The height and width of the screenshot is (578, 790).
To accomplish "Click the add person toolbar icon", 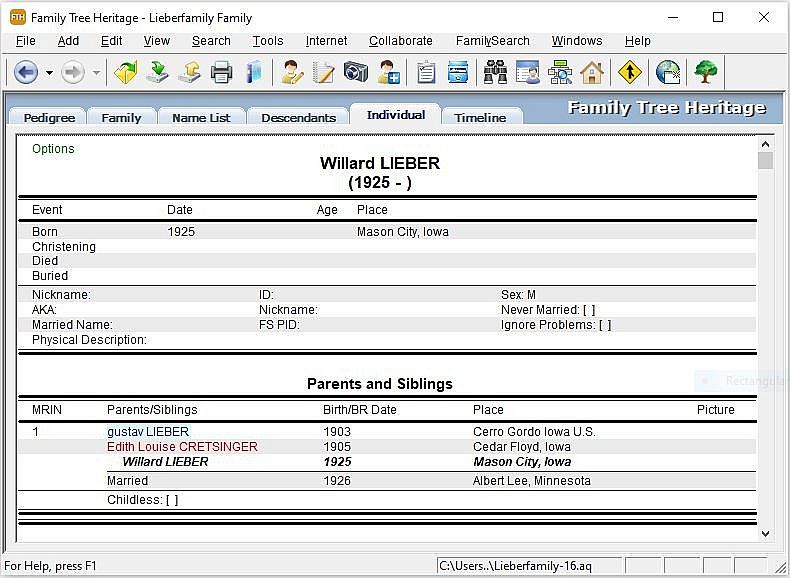I will tap(389, 72).
